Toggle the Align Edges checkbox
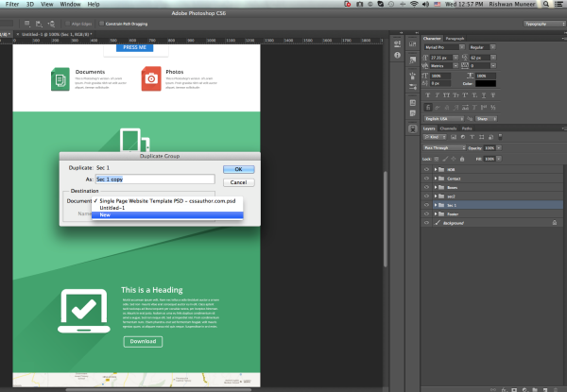 click(68, 24)
